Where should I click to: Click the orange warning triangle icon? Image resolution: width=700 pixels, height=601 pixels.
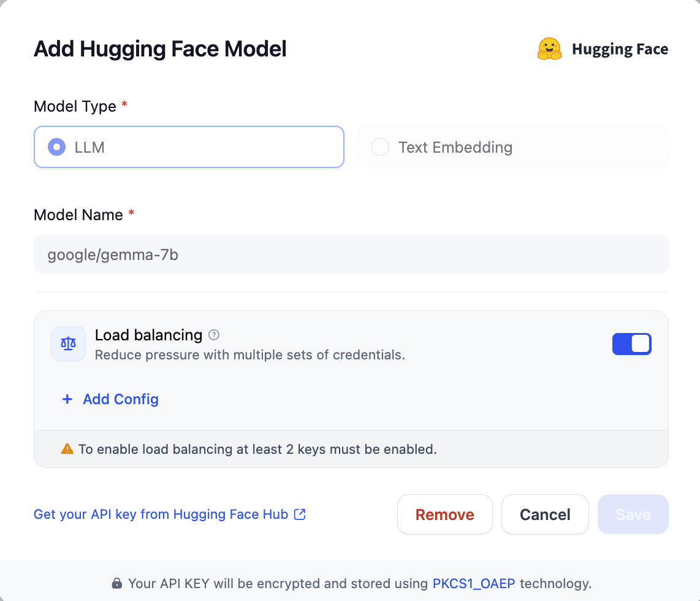coord(67,449)
